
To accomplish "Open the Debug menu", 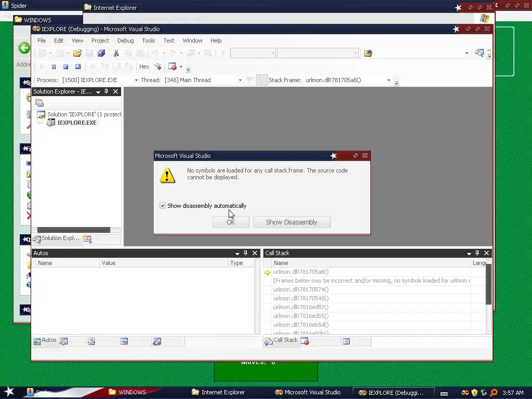I will click(x=126, y=41).
